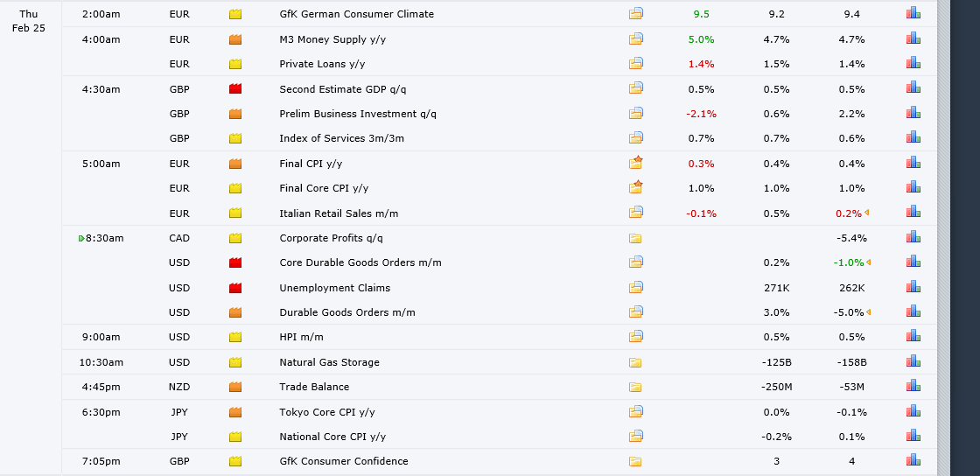The width and height of the screenshot is (980, 476).
Task: Open detail folder for Core Durable Goods Orders
Action: point(636,262)
